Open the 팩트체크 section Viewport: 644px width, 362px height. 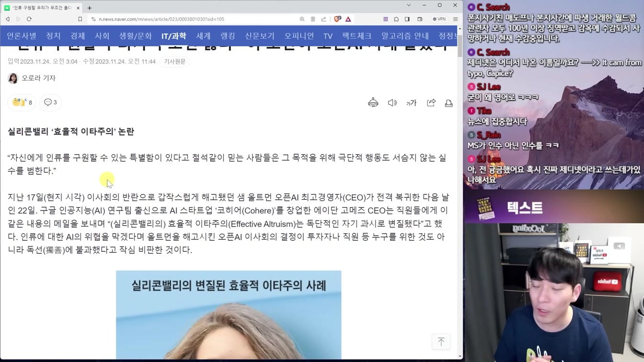click(357, 36)
